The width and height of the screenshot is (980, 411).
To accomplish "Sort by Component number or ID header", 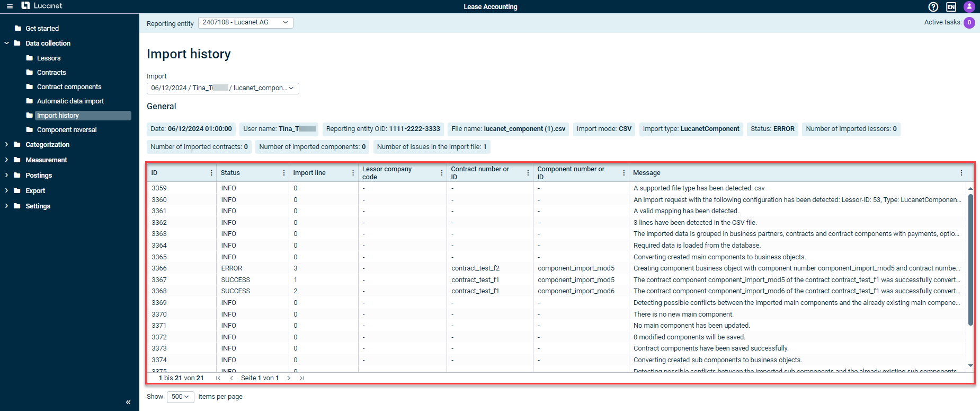I will pos(571,173).
